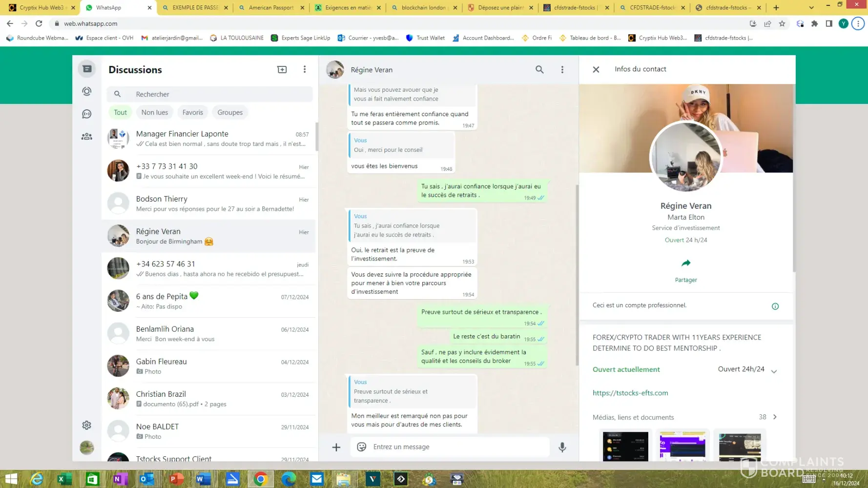Open the Discussions panel three-dot menu
The height and width of the screenshot is (488, 868).
click(x=305, y=69)
